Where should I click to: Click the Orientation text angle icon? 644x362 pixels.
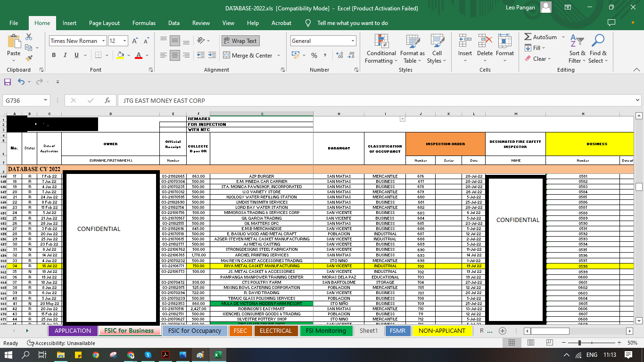point(201,41)
